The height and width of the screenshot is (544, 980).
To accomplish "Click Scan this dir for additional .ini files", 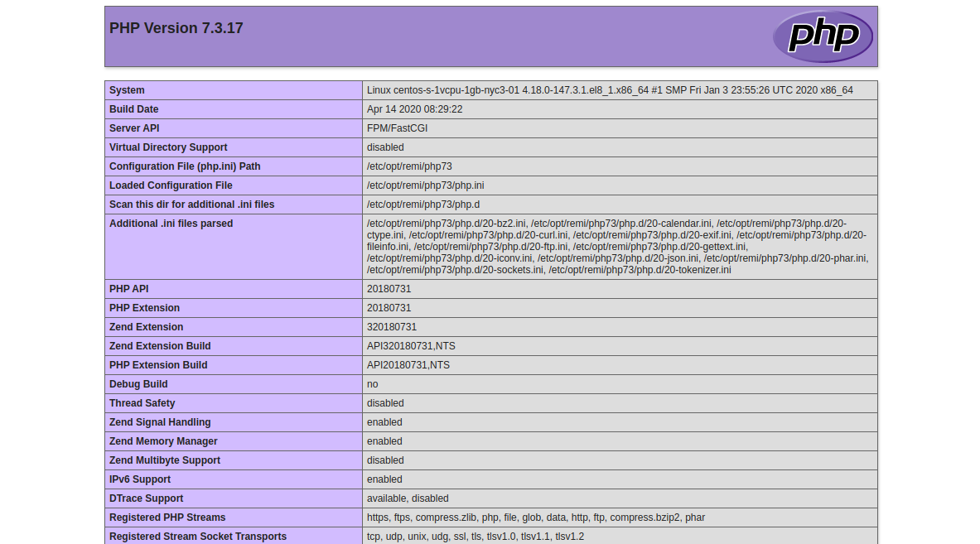I will pos(192,205).
